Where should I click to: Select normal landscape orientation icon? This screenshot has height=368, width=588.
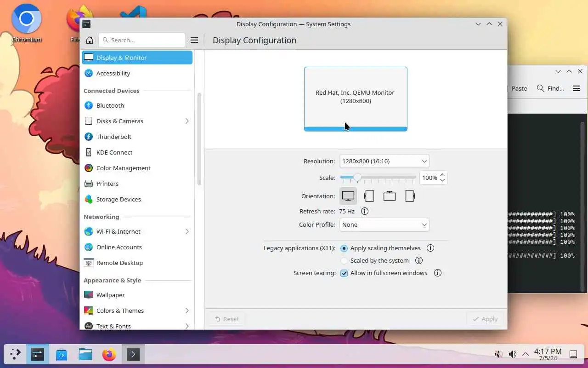pyautogui.click(x=348, y=196)
